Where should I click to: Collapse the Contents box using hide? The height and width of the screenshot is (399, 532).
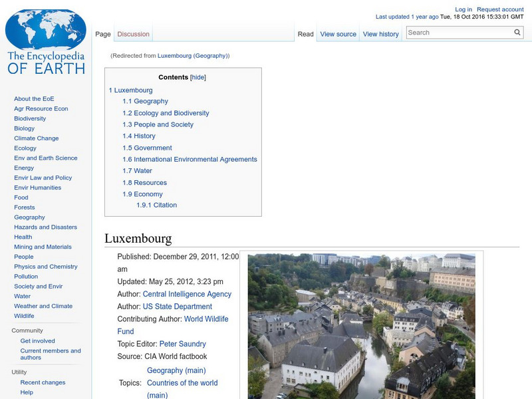[x=199, y=76]
